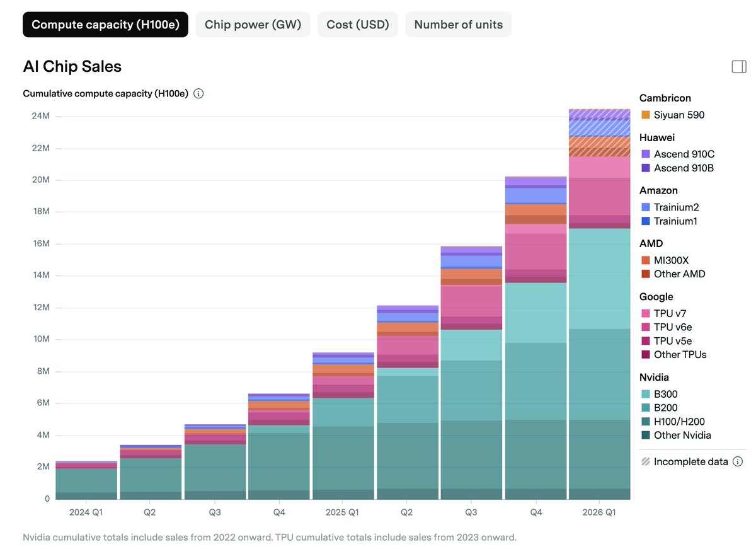This screenshot has height=549, width=756.
Task: Toggle Ascend 910C legend swatch
Action: (645, 154)
